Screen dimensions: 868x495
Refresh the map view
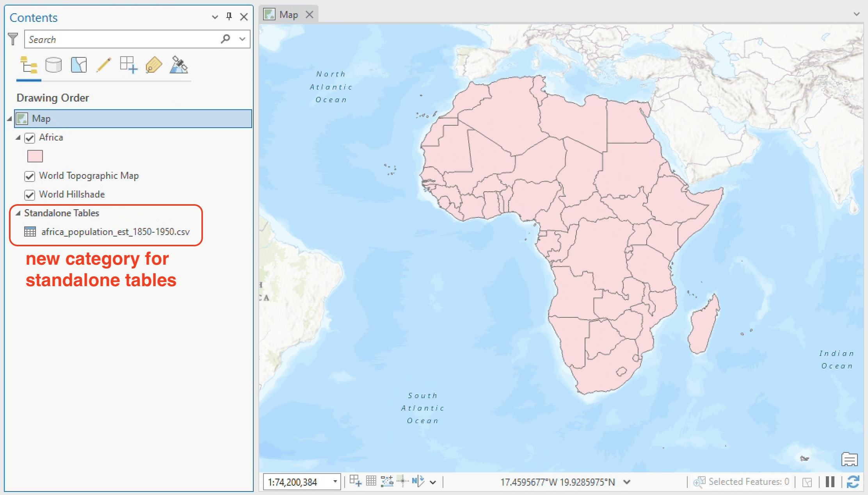tap(853, 482)
